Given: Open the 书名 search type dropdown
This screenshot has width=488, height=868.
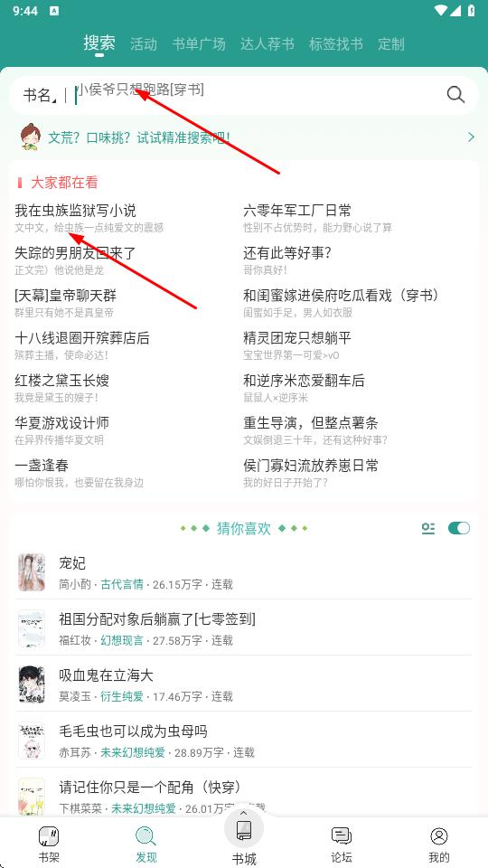Looking at the screenshot, I should (39, 95).
